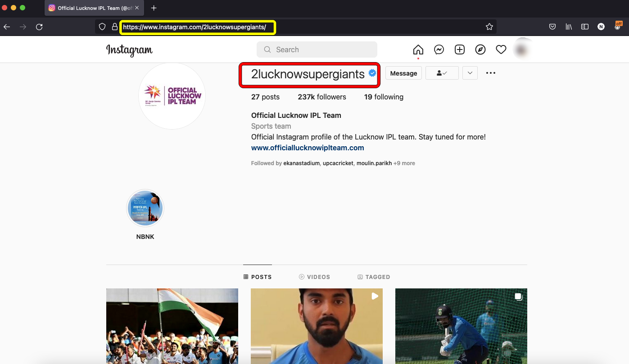Open the carousel post of batsman in nets
The height and width of the screenshot is (364, 629).
(x=461, y=326)
